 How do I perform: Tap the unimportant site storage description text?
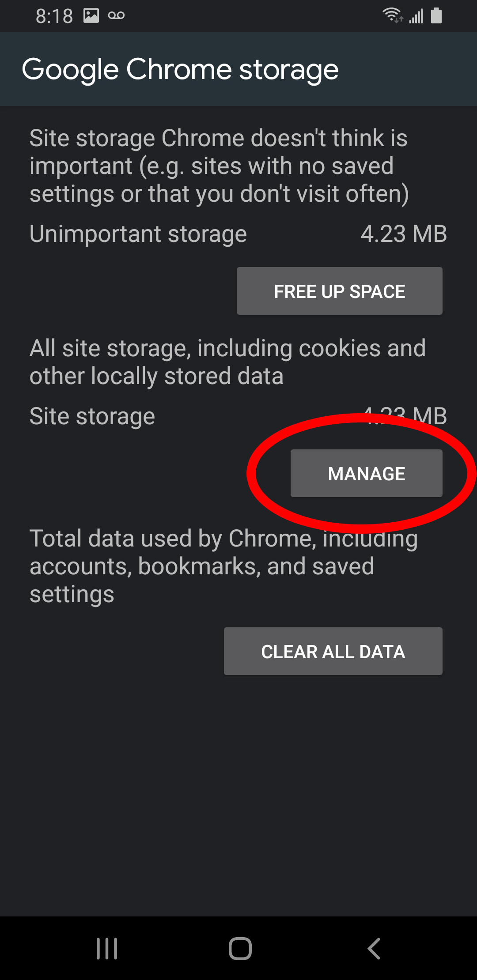(219, 166)
